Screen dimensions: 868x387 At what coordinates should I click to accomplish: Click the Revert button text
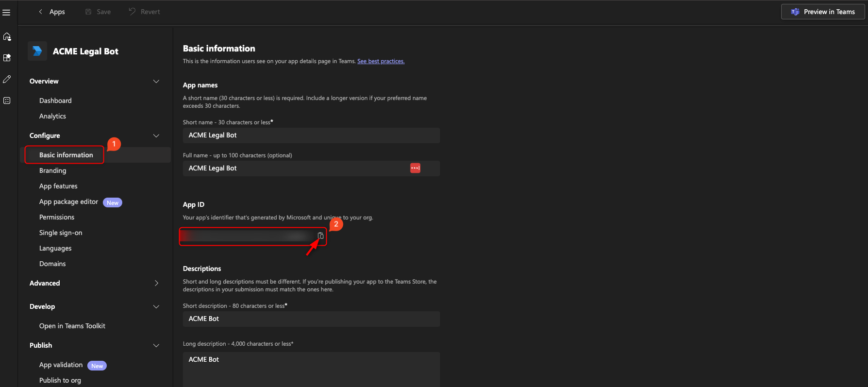(x=150, y=12)
